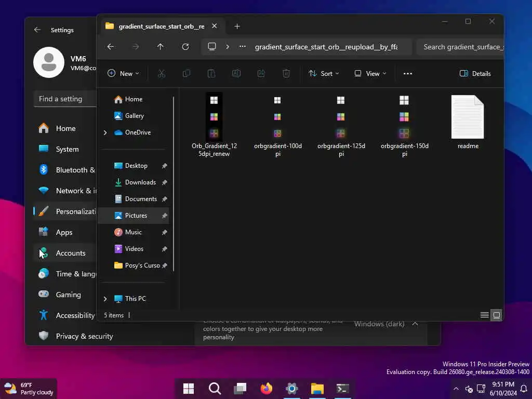Select Posy's Cursor folder in quick access
Image resolution: width=532 pixels, height=399 pixels.
[134, 265]
